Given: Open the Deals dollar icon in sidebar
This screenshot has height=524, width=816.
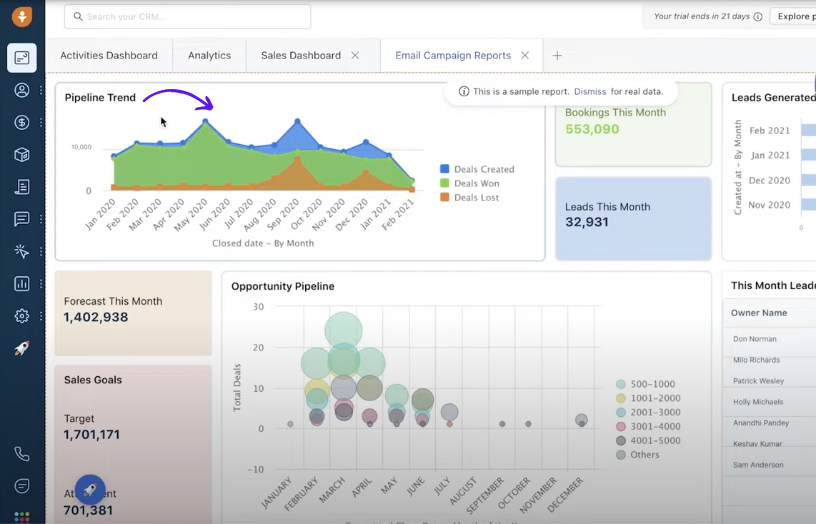Looking at the screenshot, I should tap(22, 122).
